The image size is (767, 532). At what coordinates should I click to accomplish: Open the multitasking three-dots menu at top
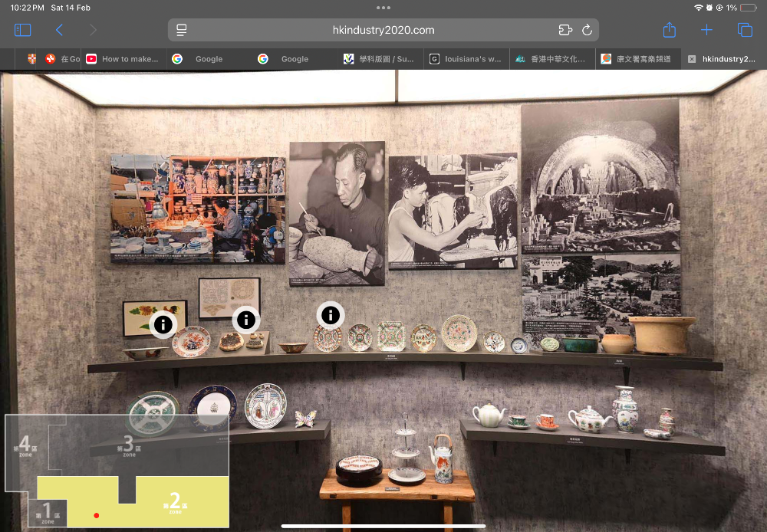[x=383, y=8]
